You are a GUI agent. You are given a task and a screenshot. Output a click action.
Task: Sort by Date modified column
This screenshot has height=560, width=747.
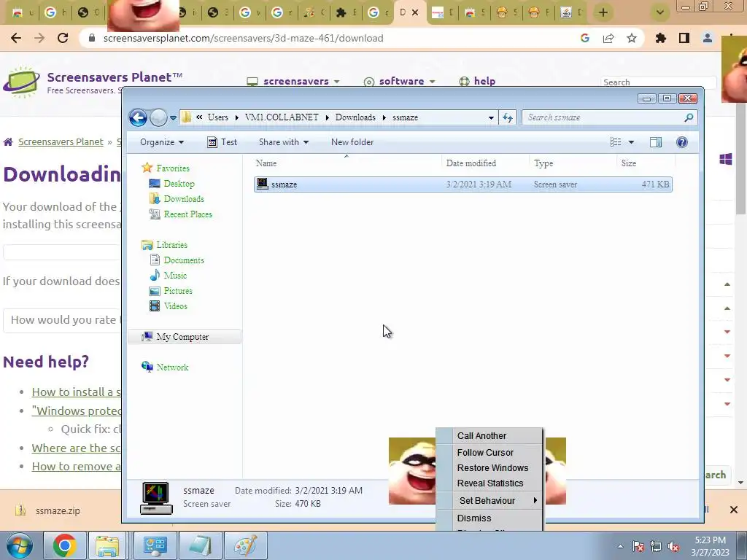(x=485, y=163)
